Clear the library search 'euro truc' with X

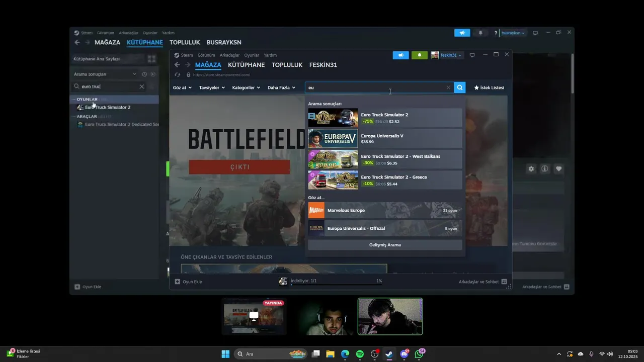click(142, 86)
